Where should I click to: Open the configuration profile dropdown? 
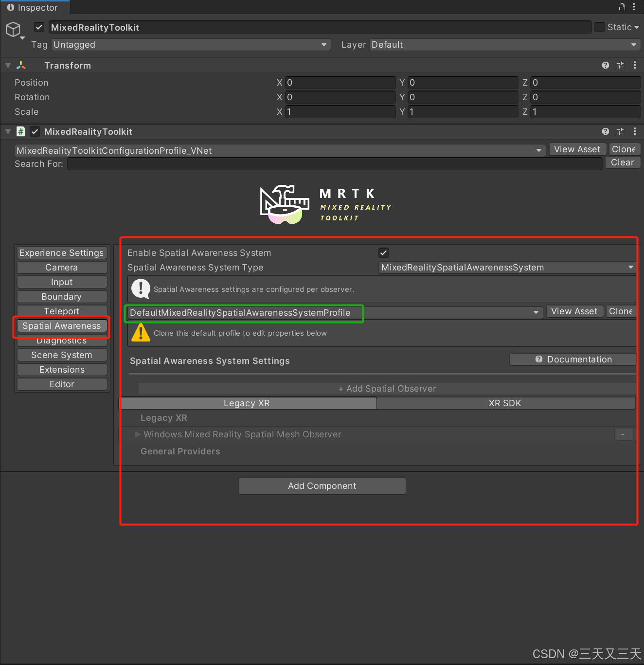pos(280,150)
